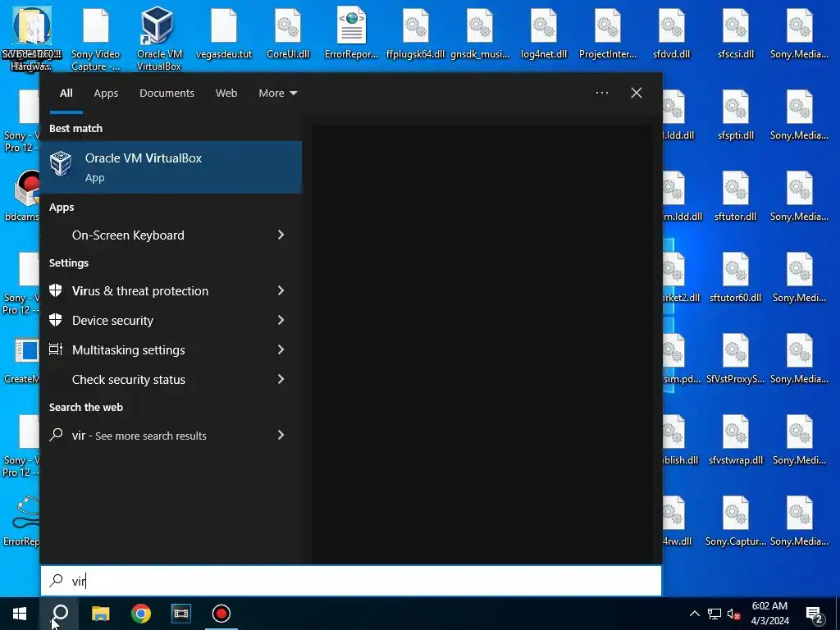The width and height of the screenshot is (840, 630).
Task: Click the Virus & threat protection shield icon
Action: pyautogui.click(x=56, y=290)
